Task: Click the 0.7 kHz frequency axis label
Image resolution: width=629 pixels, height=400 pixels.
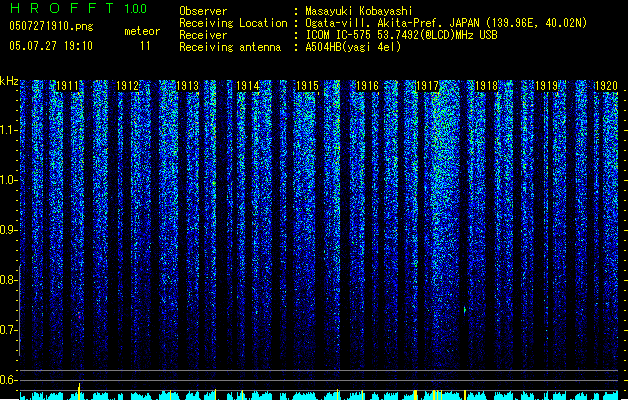Action: pos(8,330)
